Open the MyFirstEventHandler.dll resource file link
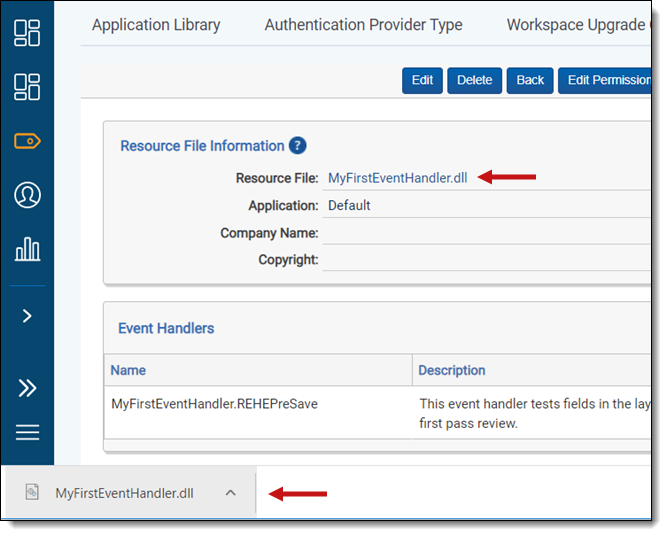 coord(397,178)
